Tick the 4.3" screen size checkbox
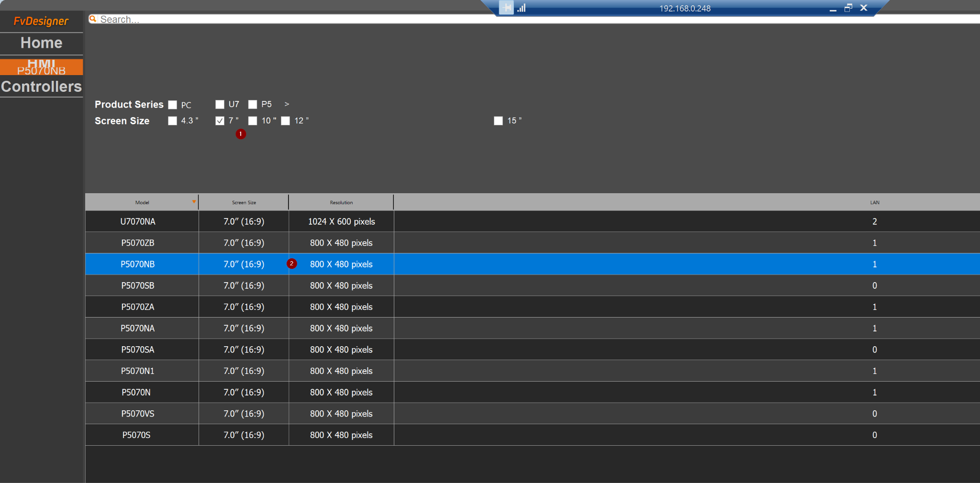This screenshot has height=483, width=980. (173, 121)
